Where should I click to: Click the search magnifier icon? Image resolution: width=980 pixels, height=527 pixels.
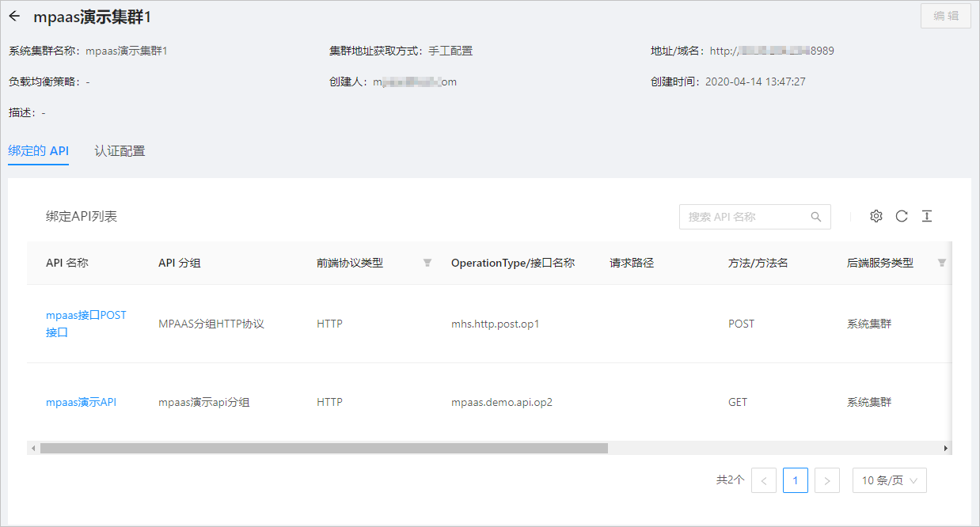(x=816, y=217)
